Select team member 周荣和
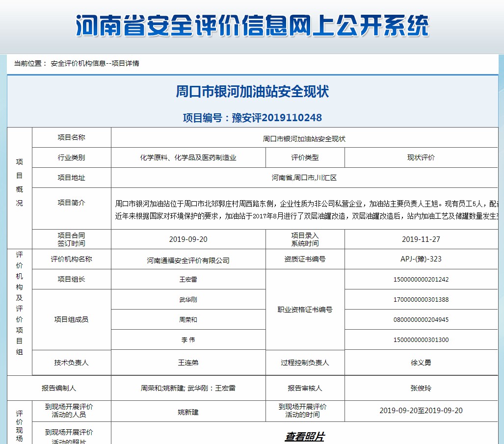 (x=188, y=320)
